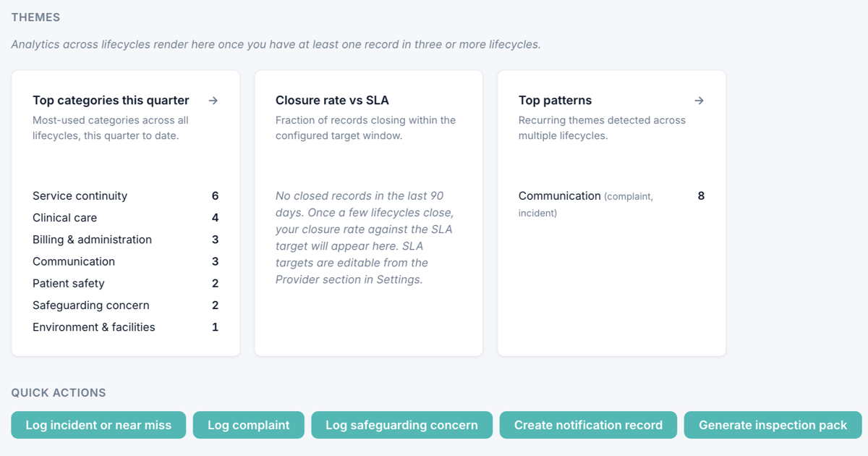Image resolution: width=868 pixels, height=456 pixels.
Task: Open Top categories arrow icon
Action: (x=213, y=101)
